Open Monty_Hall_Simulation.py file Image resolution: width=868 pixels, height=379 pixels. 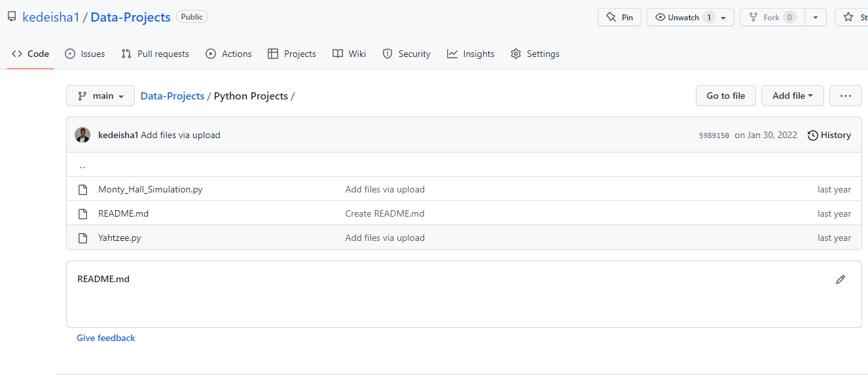[x=151, y=189]
